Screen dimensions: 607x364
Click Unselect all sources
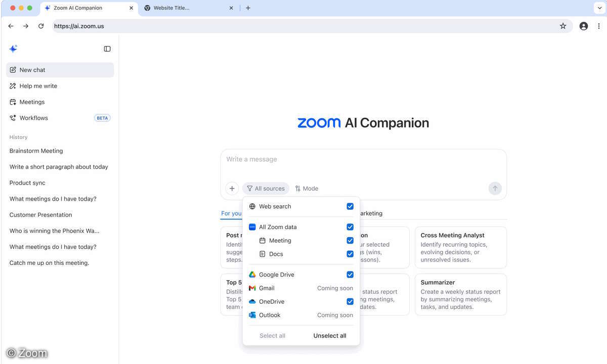tap(329, 335)
